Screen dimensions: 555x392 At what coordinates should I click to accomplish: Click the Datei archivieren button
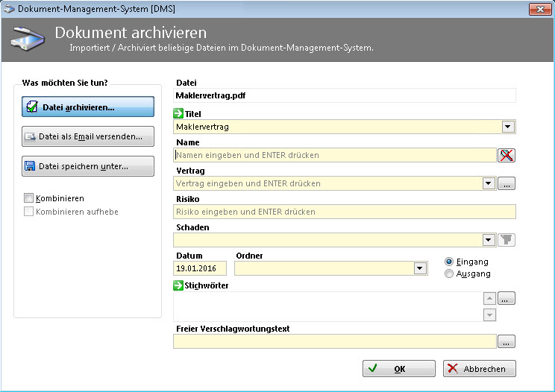click(88, 107)
